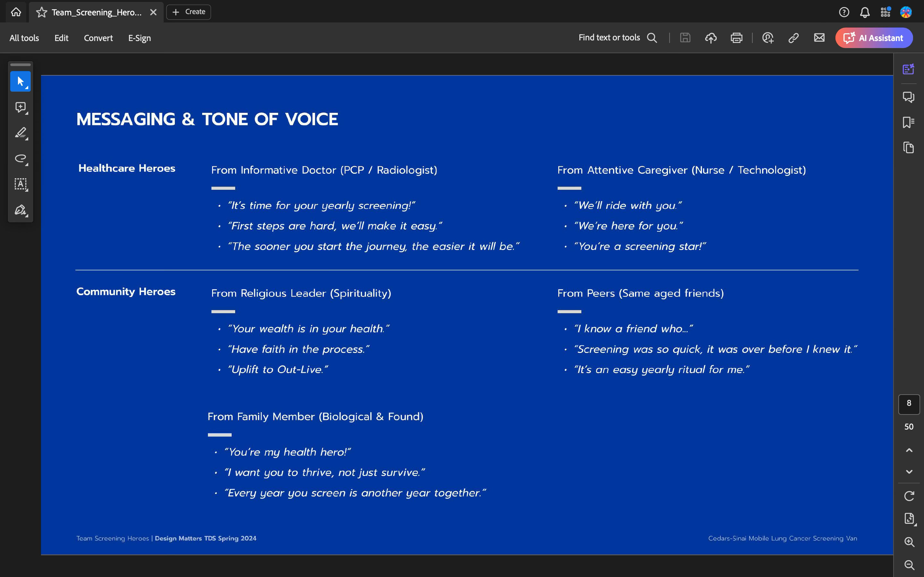Select the arrow selection tool
This screenshot has height=577, width=924.
pos(20,81)
